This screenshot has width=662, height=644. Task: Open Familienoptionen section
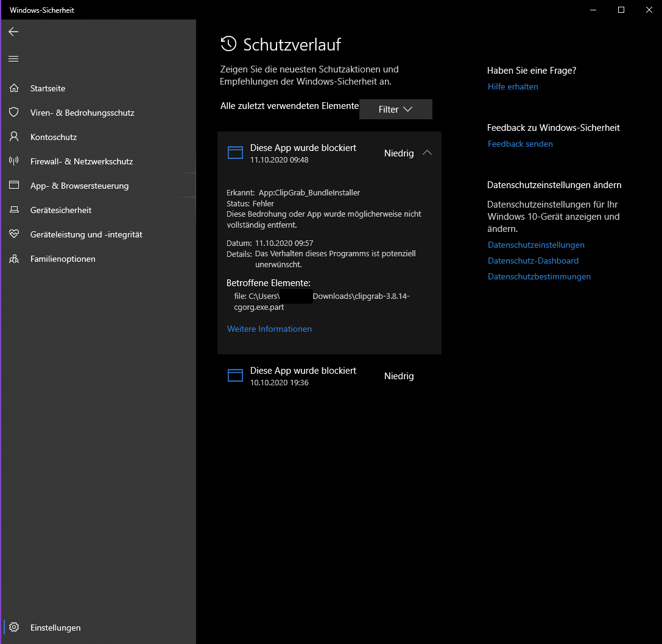click(98, 259)
